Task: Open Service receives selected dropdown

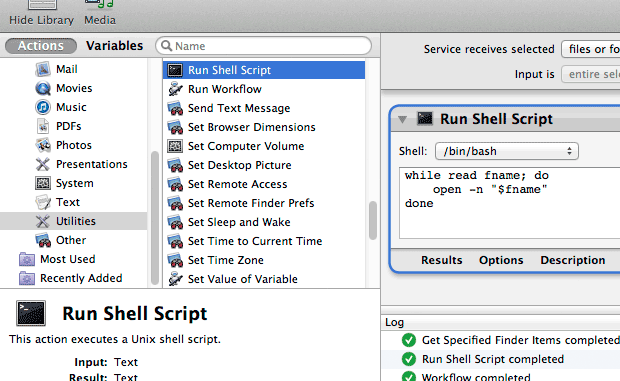Action: [591, 49]
